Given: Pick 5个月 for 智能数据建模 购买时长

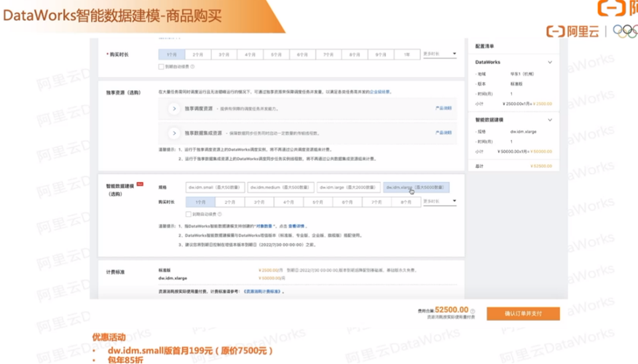Looking at the screenshot, I should pos(318,202).
